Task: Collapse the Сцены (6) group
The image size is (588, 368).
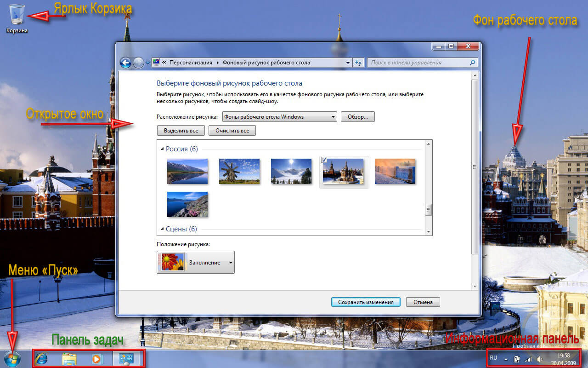Action: point(162,229)
